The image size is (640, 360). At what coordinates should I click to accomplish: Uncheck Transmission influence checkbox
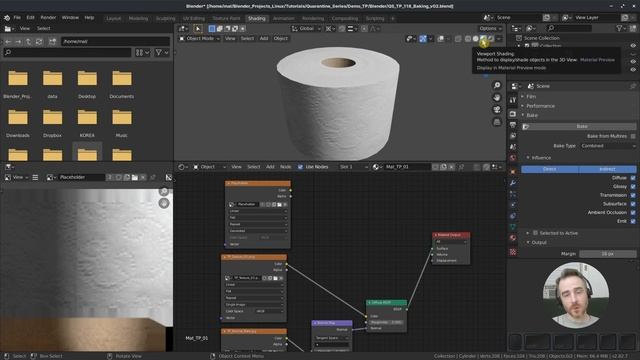point(633,195)
